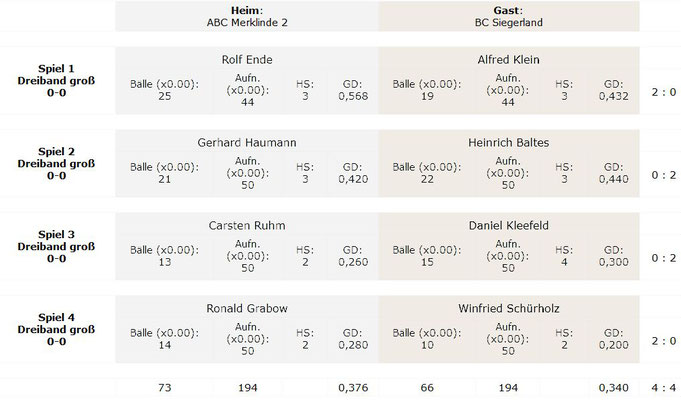The height and width of the screenshot is (402, 681).
Task: Click the Spiel 2 Dreiband groß label
Action: [x=56, y=163]
